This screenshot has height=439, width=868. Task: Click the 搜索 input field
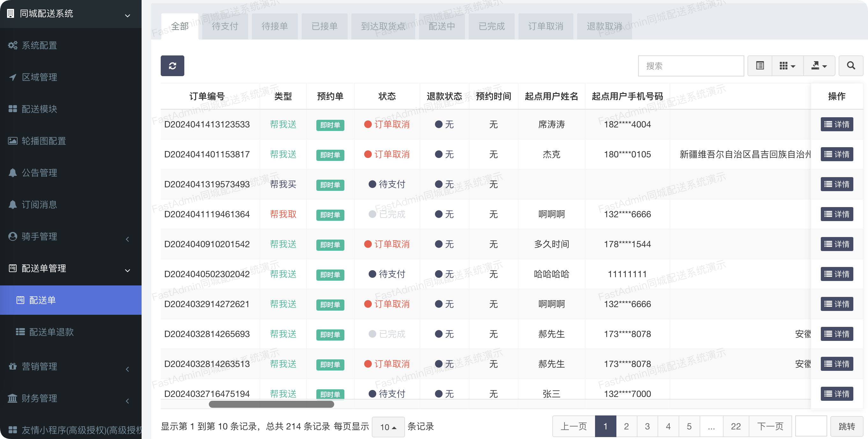click(691, 66)
